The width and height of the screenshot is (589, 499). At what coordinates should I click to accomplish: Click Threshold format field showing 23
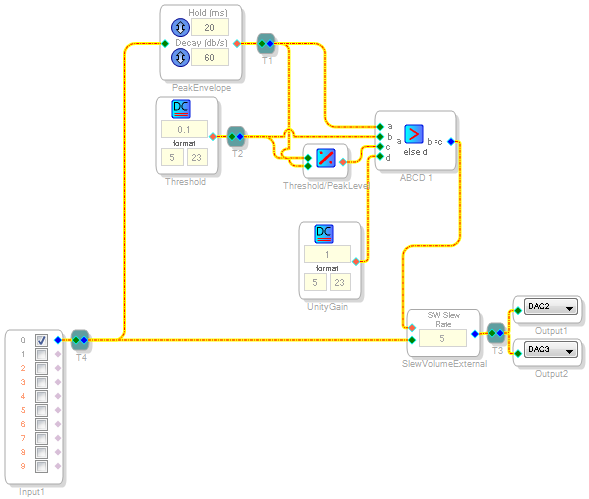click(x=197, y=157)
